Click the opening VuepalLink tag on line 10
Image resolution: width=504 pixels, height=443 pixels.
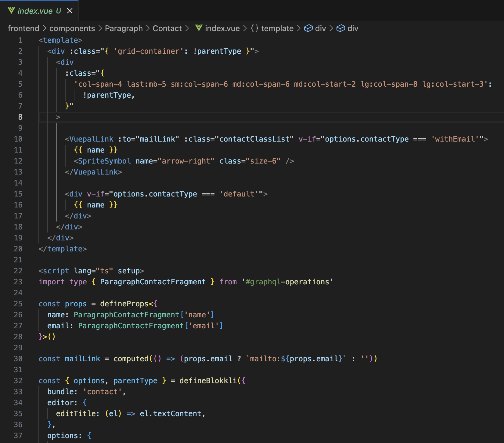[x=89, y=139]
